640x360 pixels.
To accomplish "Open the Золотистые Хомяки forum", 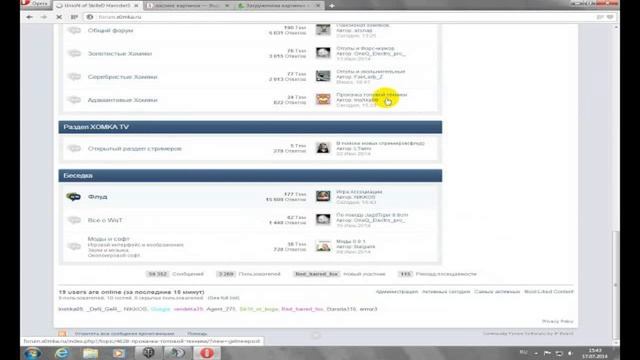I will [x=120, y=53].
